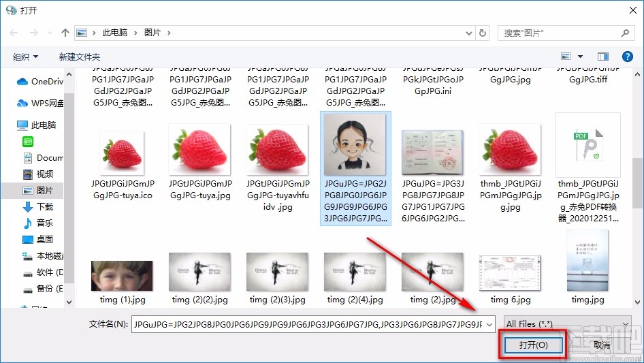This screenshot has width=644, height=363.
Task: Select 图片 in the address path
Action: pyautogui.click(x=152, y=33)
